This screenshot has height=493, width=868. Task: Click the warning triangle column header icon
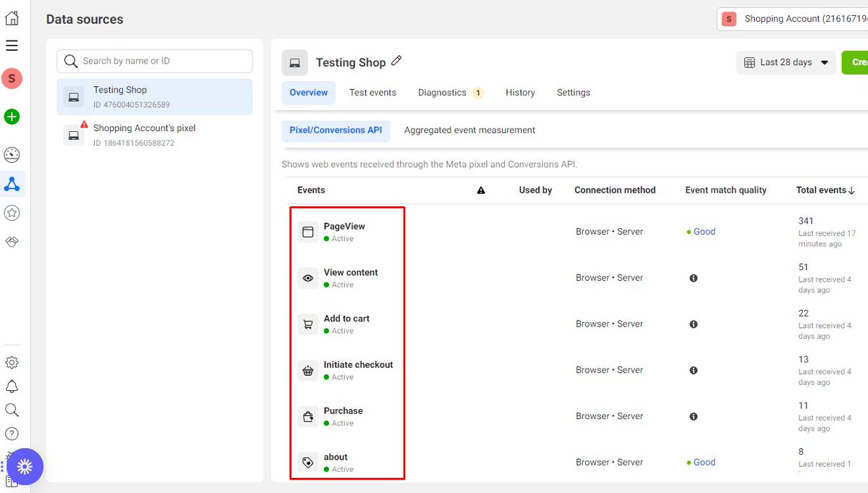pos(481,190)
